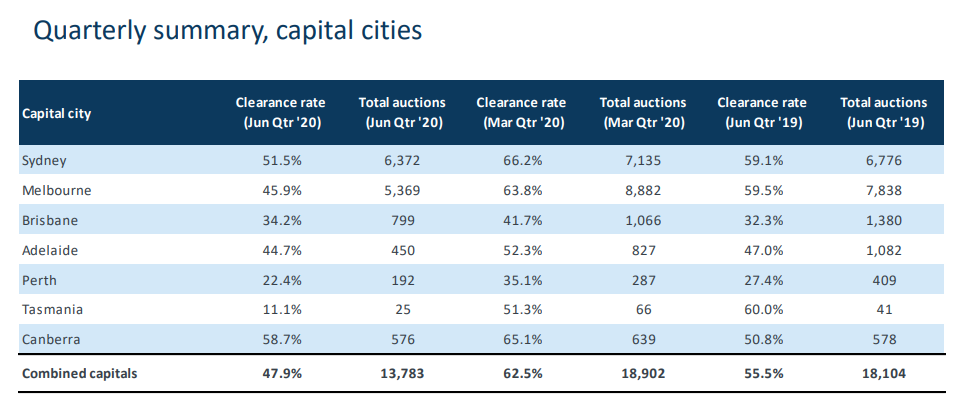Select the Perth row label

(x=39, y=280)
